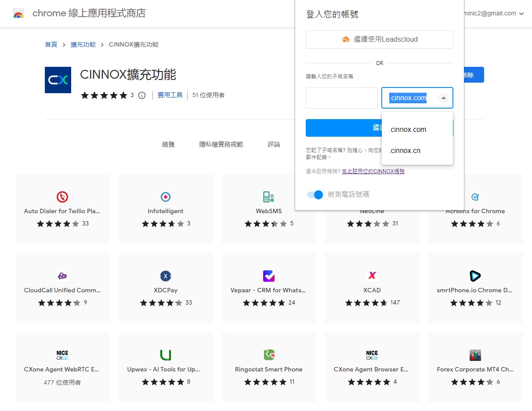Viewport: 532px width, 411px height.
Task: Click the Vepaar - CRM for Whats title
Action: pyautogui.click(x=268, y=290)
